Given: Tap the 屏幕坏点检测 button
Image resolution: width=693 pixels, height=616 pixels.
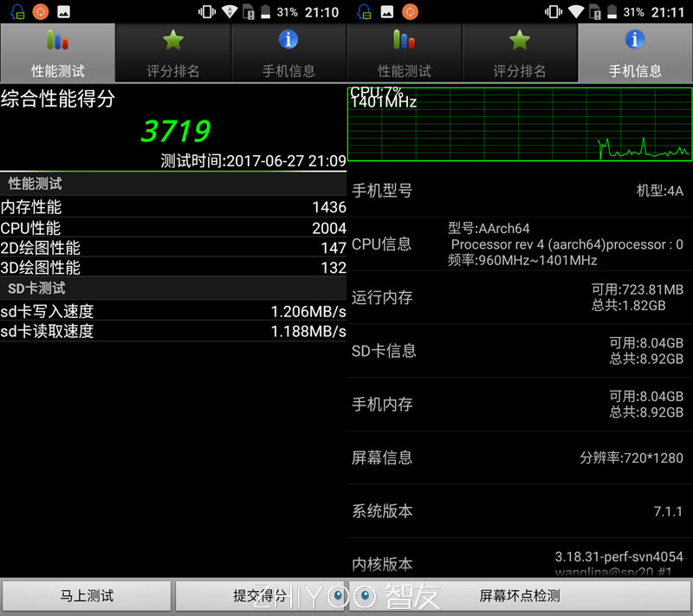Looking at the screenshot, I should tap(520, 596).
